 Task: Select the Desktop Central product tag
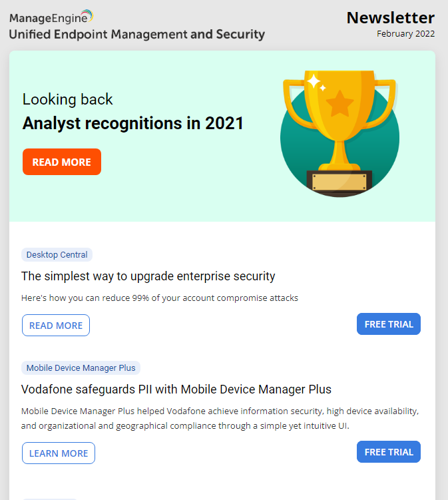[x=57, y=255]
